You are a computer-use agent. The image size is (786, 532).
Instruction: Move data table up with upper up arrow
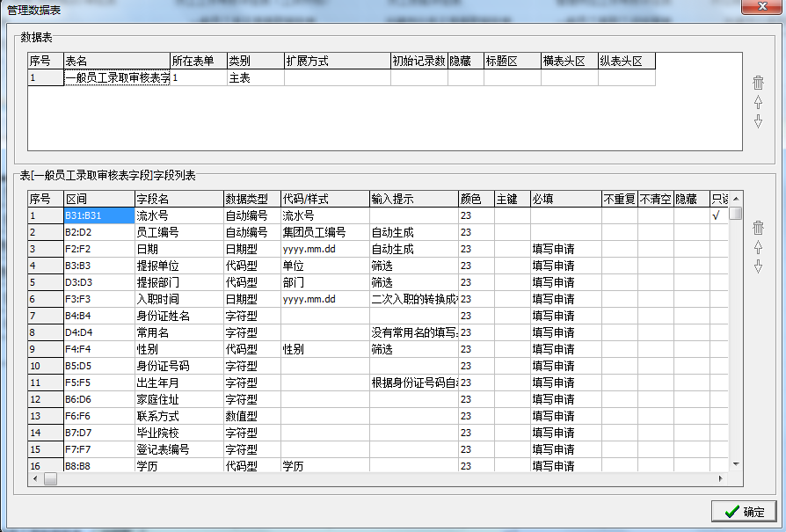click(758, 102)
